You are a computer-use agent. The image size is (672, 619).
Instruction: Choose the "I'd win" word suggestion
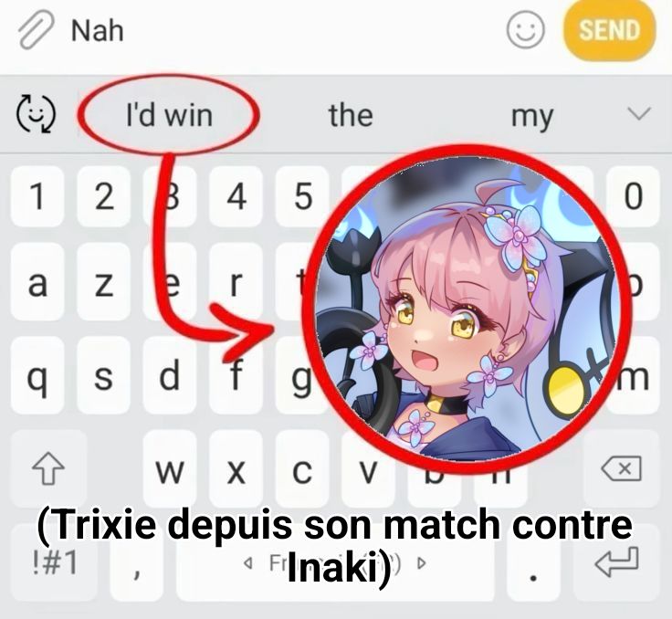(169, 115)
